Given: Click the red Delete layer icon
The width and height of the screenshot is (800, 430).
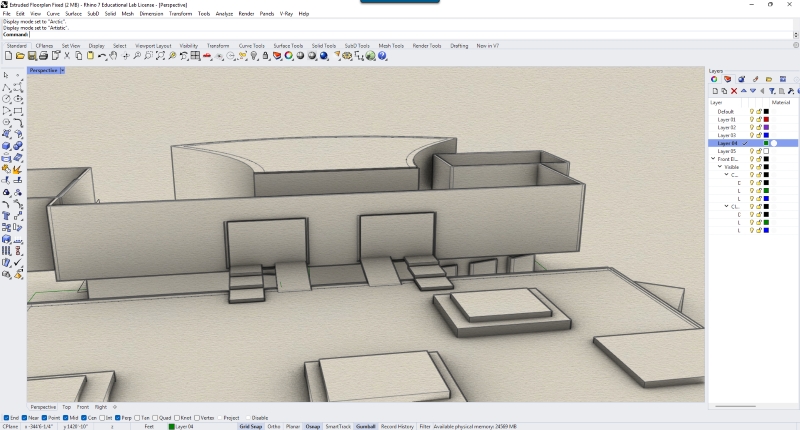Looking at the screenshot, I should pyautogui.click(x=735, y=91).
